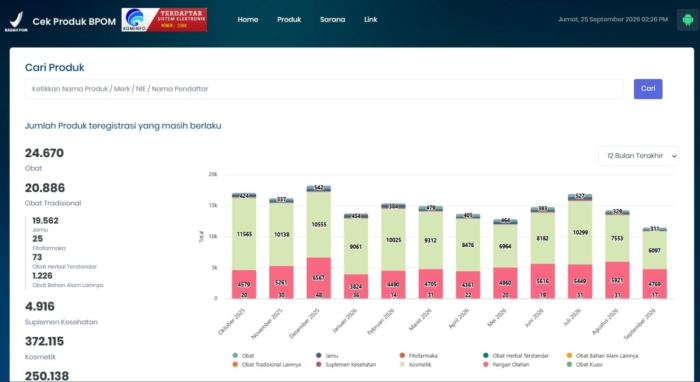
Task: Click the green Android app icon
Action: point(688,20)
